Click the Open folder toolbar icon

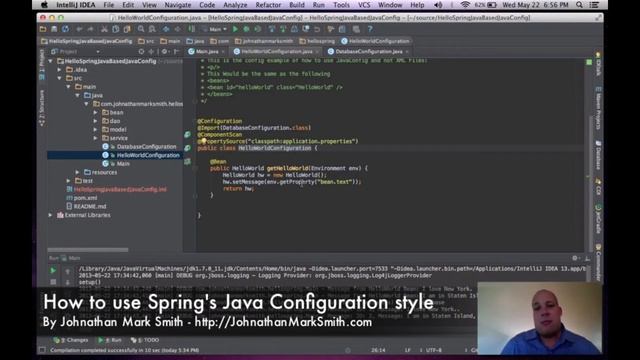(43, 29)
